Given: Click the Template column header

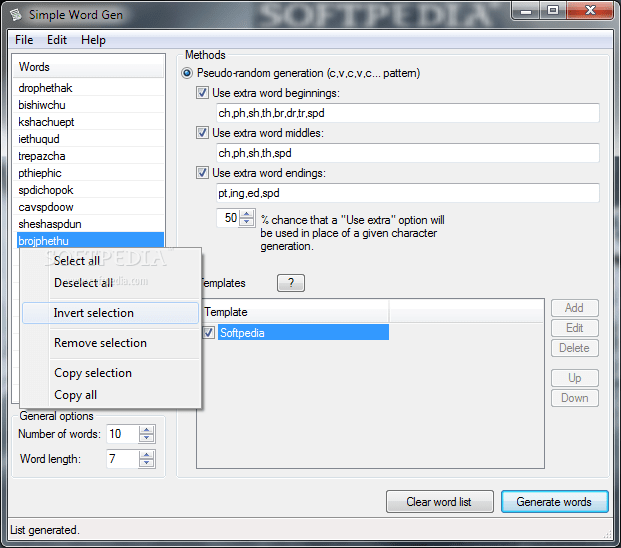Looking at the screenshot, I should 295,312.
